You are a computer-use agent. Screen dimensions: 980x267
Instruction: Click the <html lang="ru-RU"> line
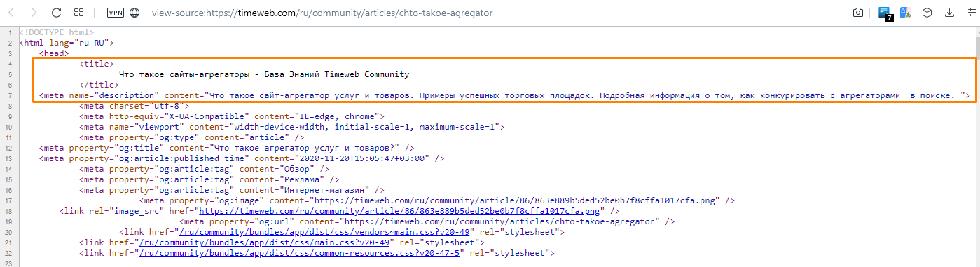(x=66, y=43)
